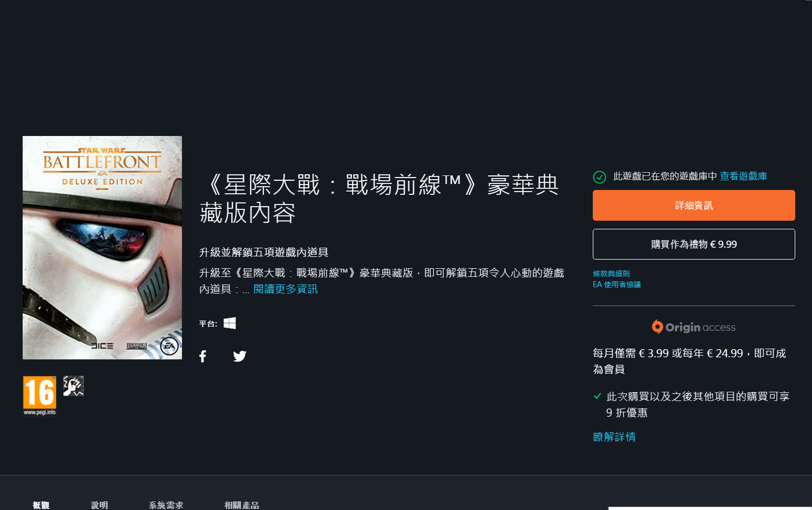Viewport: 812px width, 510px height.
Task: Expand description via 閱讀更多資訊
Action: click(285, 289)
